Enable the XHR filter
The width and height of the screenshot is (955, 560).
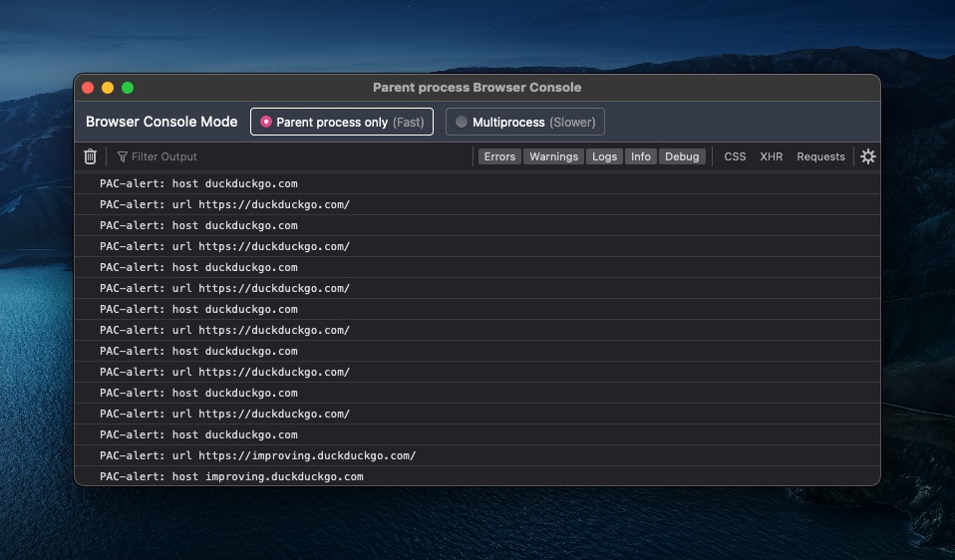771,156
